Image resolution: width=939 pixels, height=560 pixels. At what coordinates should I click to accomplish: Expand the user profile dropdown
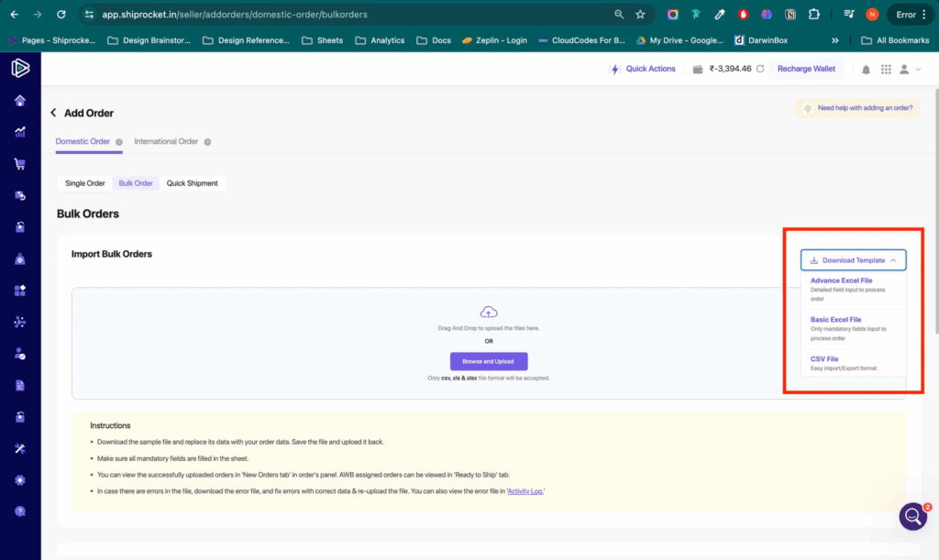[909, 70]
